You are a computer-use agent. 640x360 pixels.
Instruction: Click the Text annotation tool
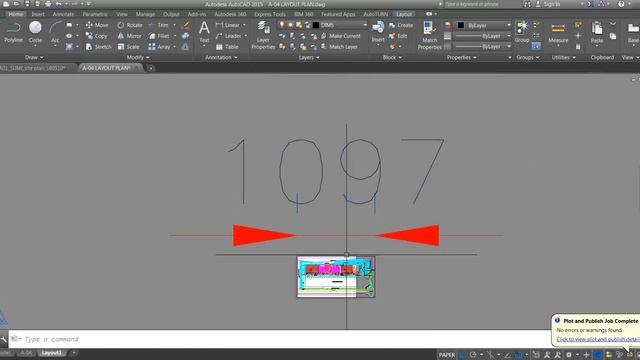tap(204, 32)
